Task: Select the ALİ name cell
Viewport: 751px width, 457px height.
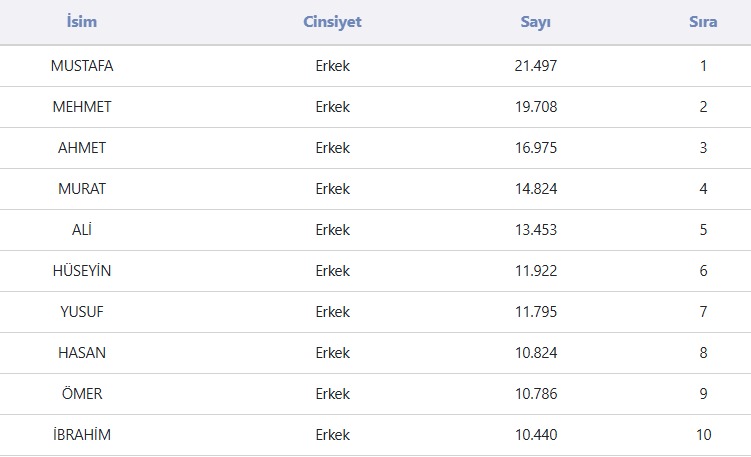Action: [x=82, y=230]
